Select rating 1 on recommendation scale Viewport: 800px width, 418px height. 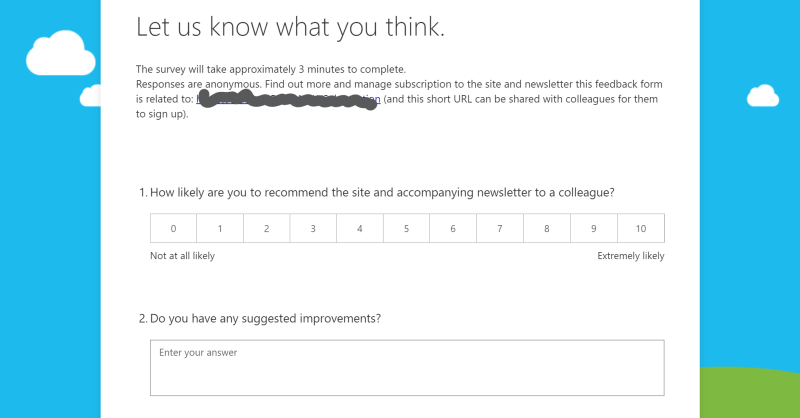point(220,229)
